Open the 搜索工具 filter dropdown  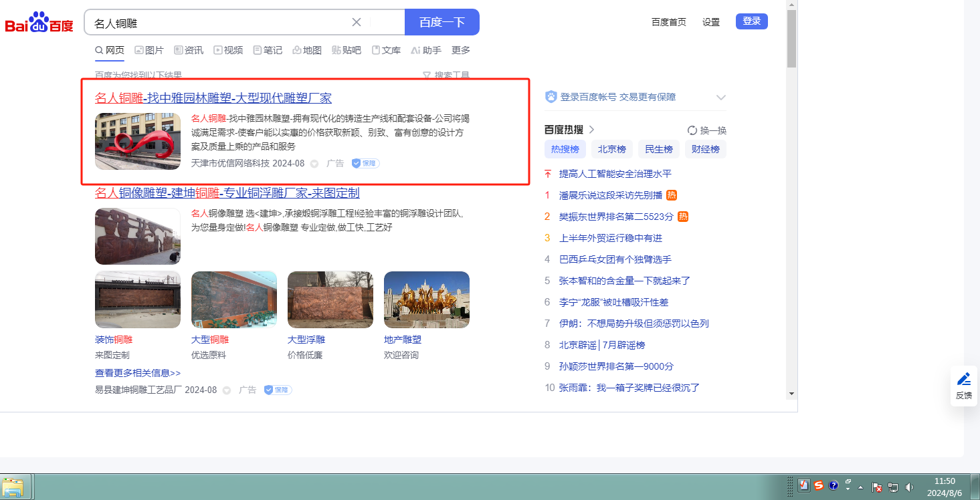(x=446, y=76)
